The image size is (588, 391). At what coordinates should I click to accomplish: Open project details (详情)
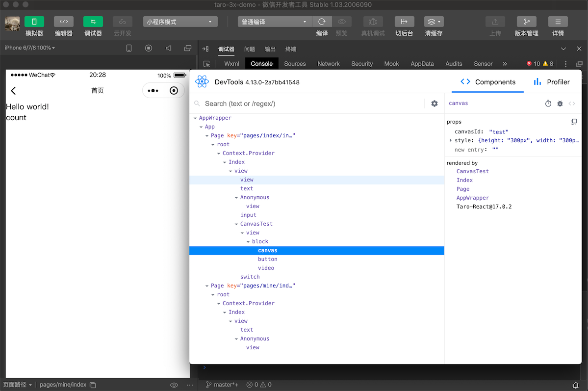558,22
